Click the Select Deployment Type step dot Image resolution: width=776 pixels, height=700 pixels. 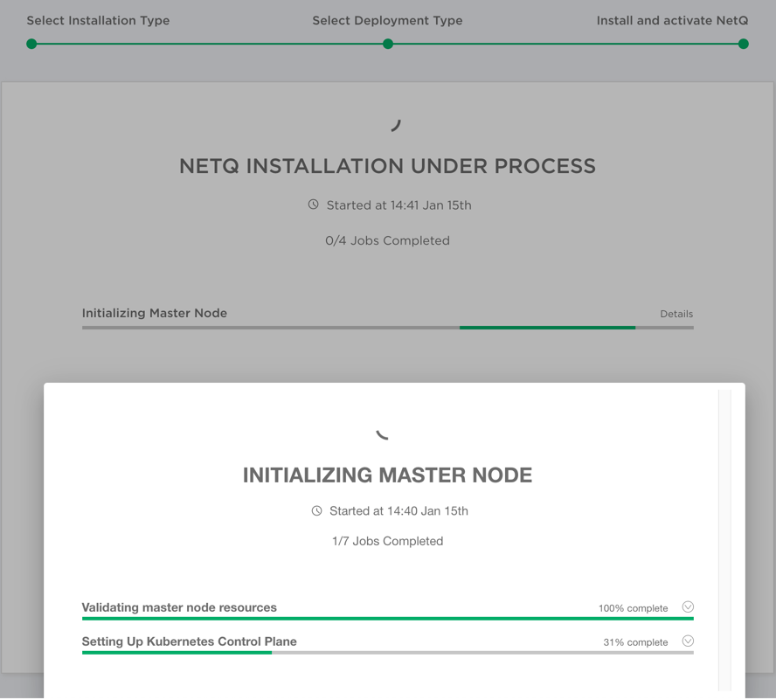pos(388,44)
